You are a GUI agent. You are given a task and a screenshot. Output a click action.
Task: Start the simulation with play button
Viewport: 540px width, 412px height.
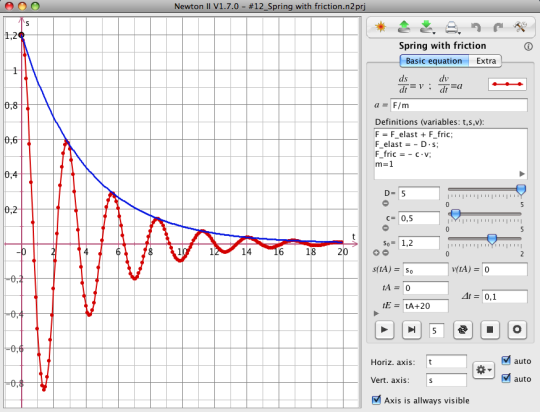coord(384,330)
